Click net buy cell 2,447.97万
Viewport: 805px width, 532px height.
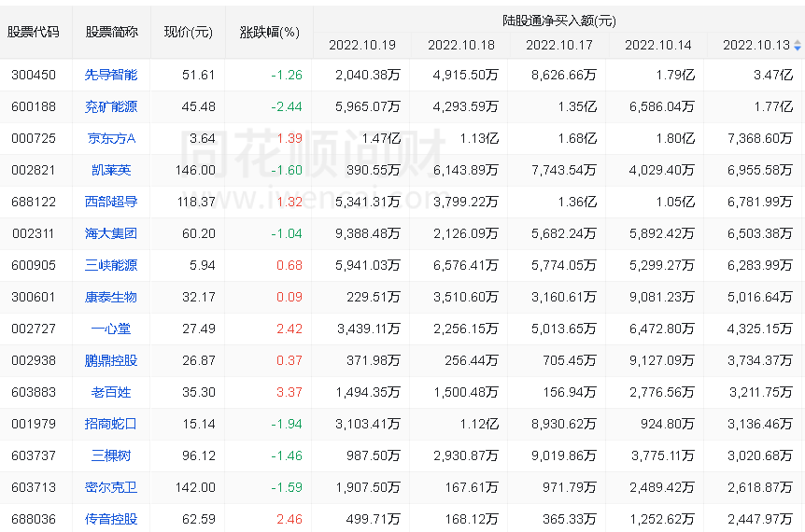[x=760, y=519]
